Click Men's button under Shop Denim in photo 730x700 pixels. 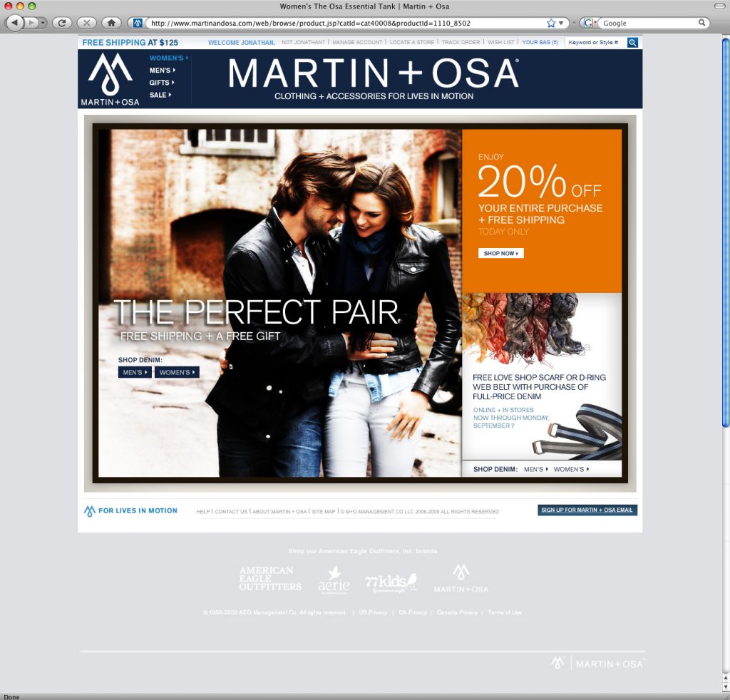[x=135, y=372]
